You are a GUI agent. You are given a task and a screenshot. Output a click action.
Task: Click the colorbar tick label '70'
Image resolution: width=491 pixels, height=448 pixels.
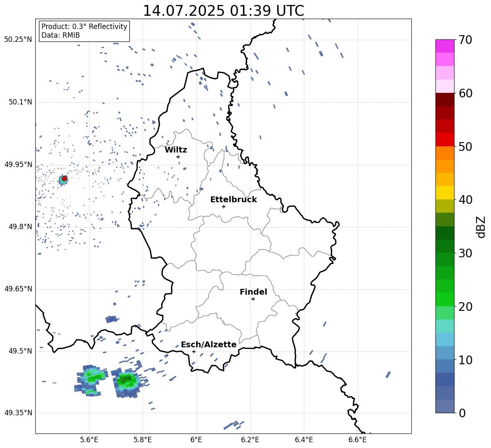[x=465, y=40]
